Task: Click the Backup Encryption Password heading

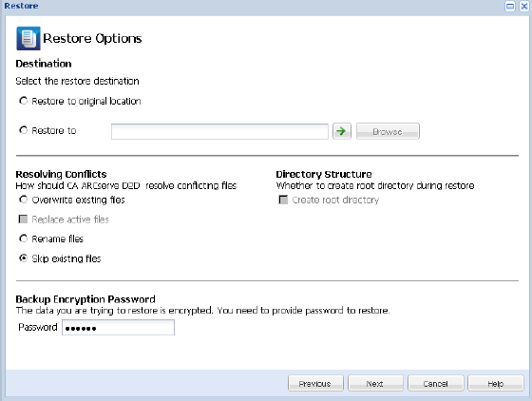Action: click(85, 299)
